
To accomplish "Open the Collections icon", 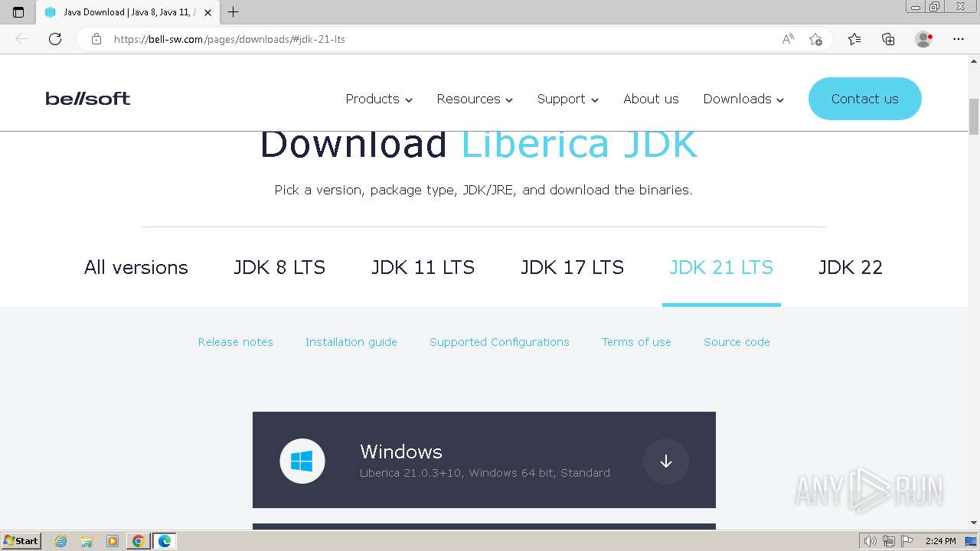I will (888, 39).
